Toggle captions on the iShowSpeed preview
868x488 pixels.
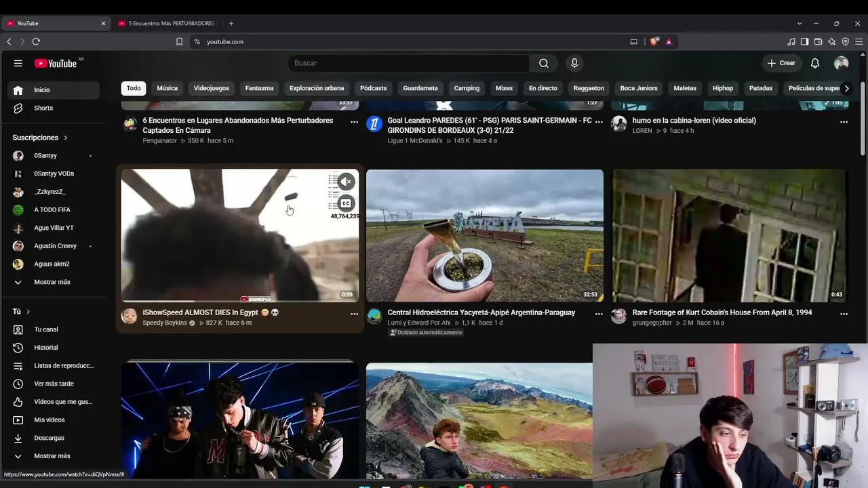(x=346, y=203)
